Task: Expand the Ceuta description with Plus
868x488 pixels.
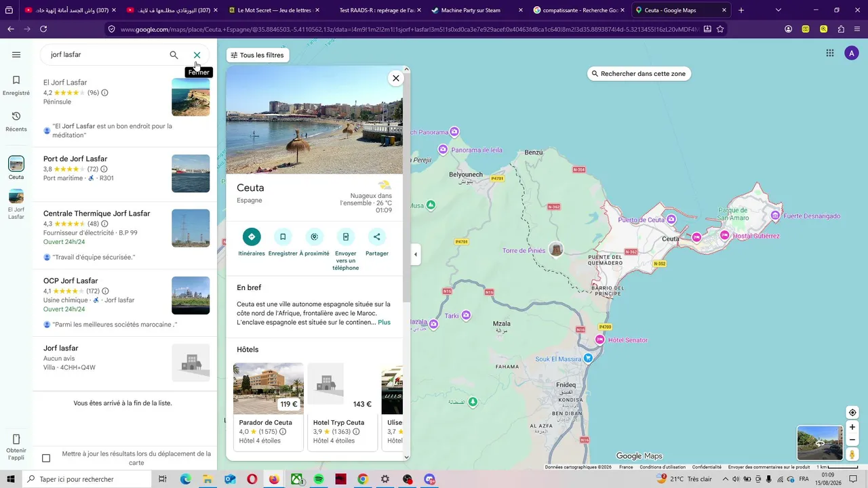Action: point(384,323)
